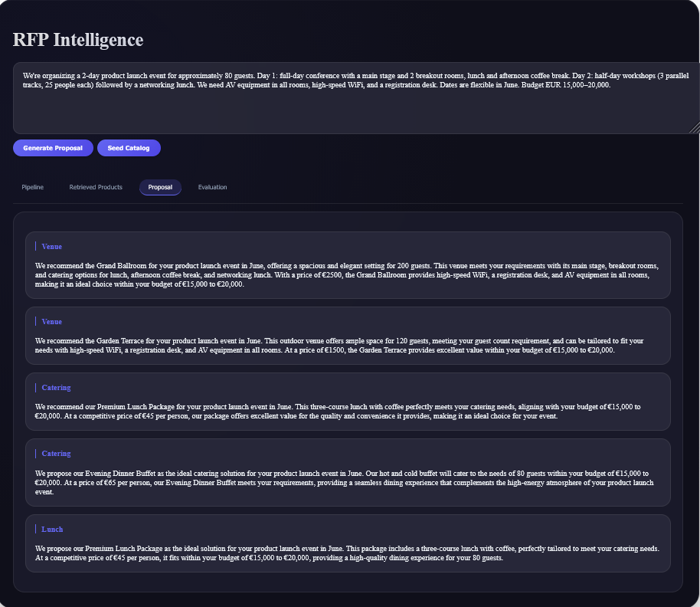Click the RFP Intelligence page title

78,40
